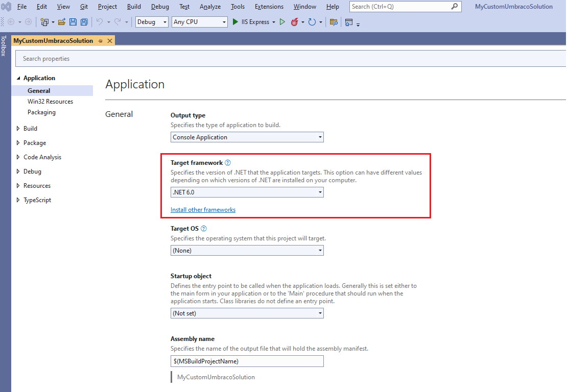The width and height of the screenshot is (567, 392).
Task: Expand the Debug properties section
Action: (x=18, y=171)
